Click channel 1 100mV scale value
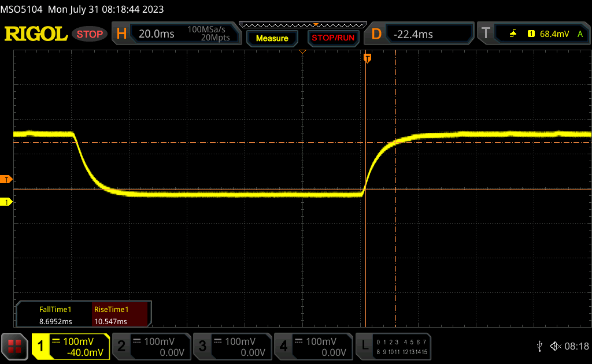Viewport: 592px width, 364px height. (78, 341)
